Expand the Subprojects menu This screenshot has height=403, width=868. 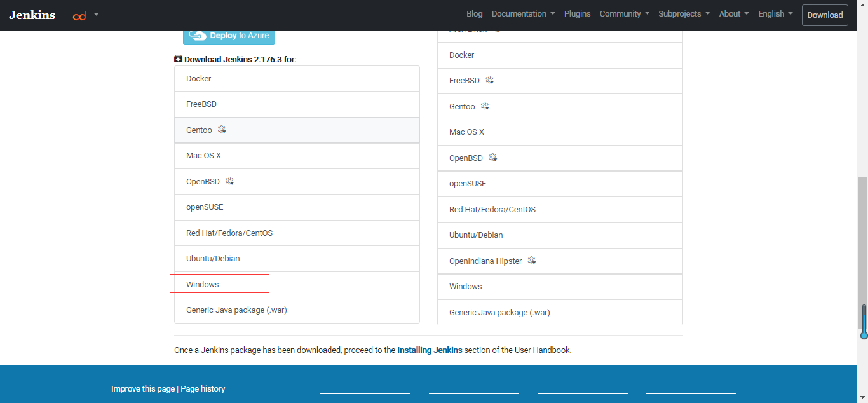684,14
